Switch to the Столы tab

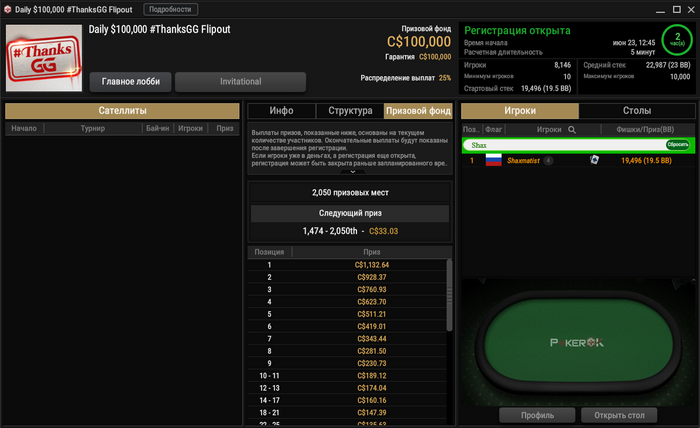637,111
